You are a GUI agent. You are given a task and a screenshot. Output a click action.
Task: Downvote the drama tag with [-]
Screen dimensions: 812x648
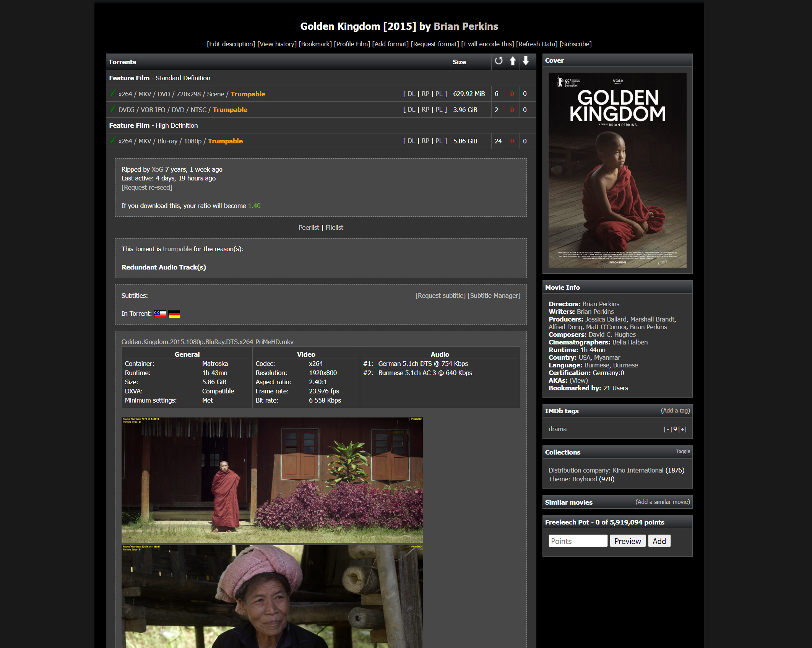[x=667, y=429]
